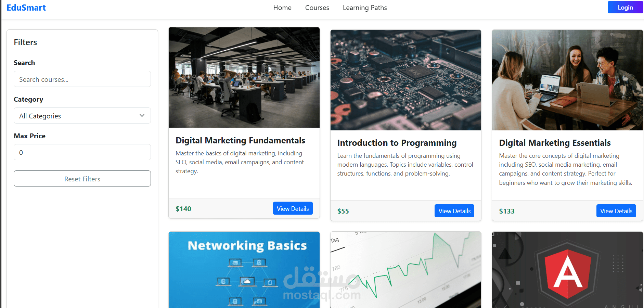
Task: Click the EduSmart logo
Action: pyautogui.click(x=26, y=8)
